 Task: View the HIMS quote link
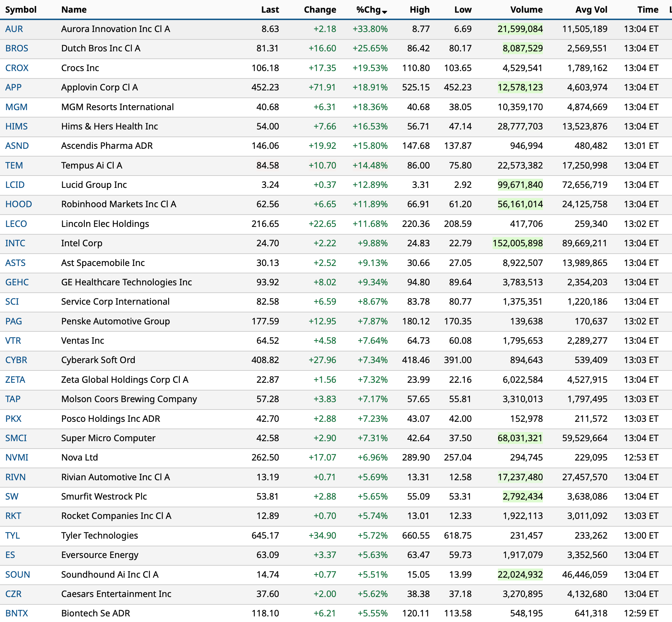(x=16, y=126)
